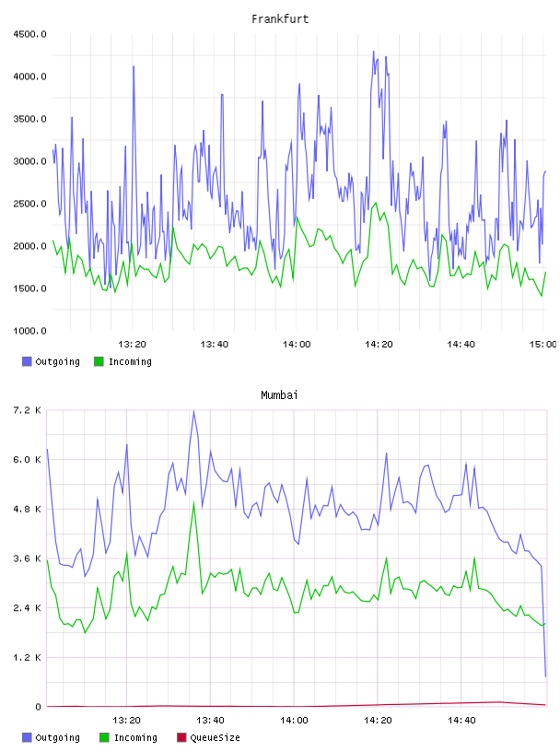Click the Frankfurt chart title
Viewport: 560px width, 752px height.
point(280,19)
